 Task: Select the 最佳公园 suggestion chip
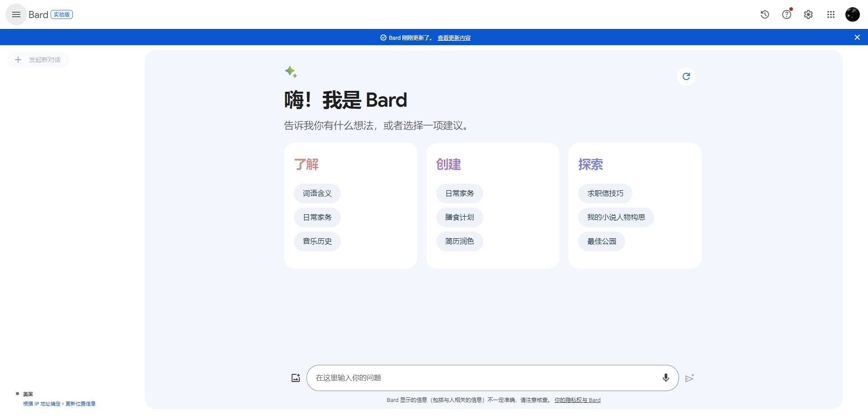602,241
